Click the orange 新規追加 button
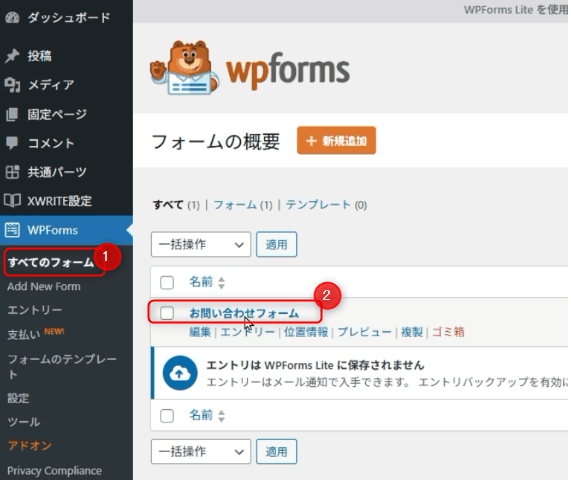The height and width of the screenshot is (480, 571). point(336,141)
